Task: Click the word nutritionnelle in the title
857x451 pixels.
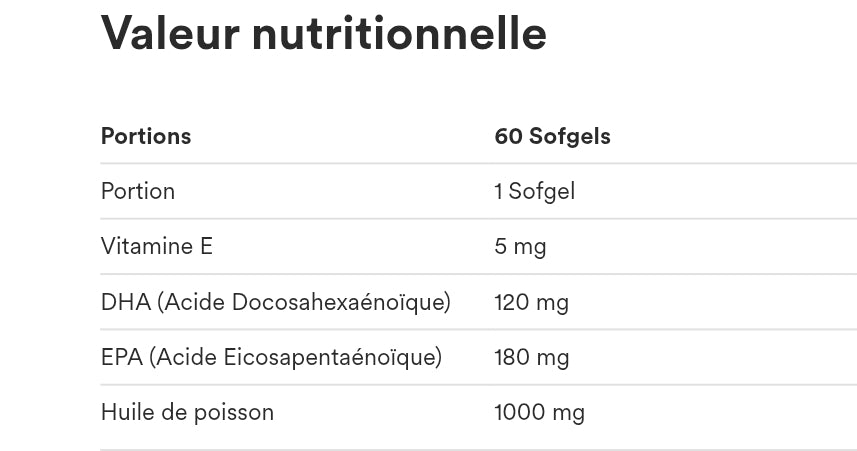Action: [399, 34]
